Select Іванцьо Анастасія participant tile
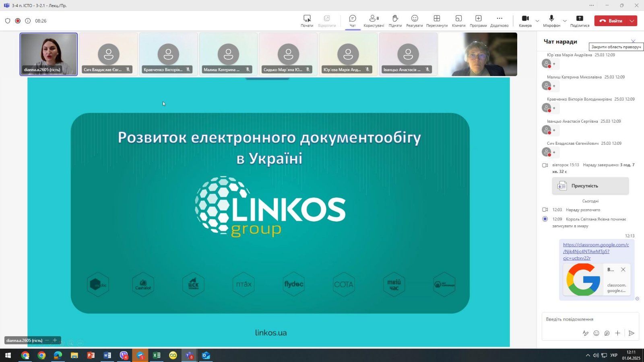The image size is (644, 362). click(x=408, y=54)
